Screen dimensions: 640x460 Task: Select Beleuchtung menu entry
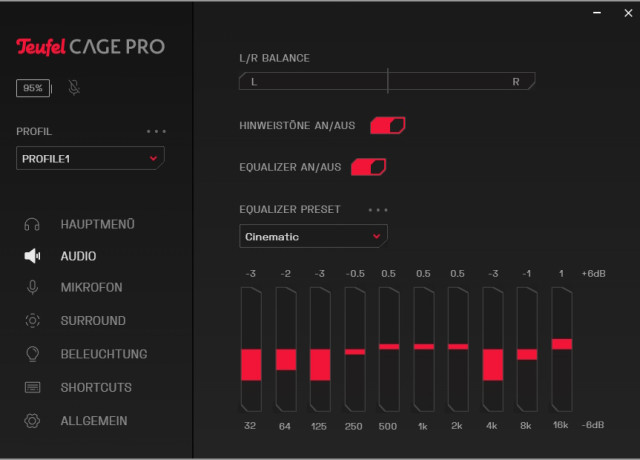[x=103, y=354]
